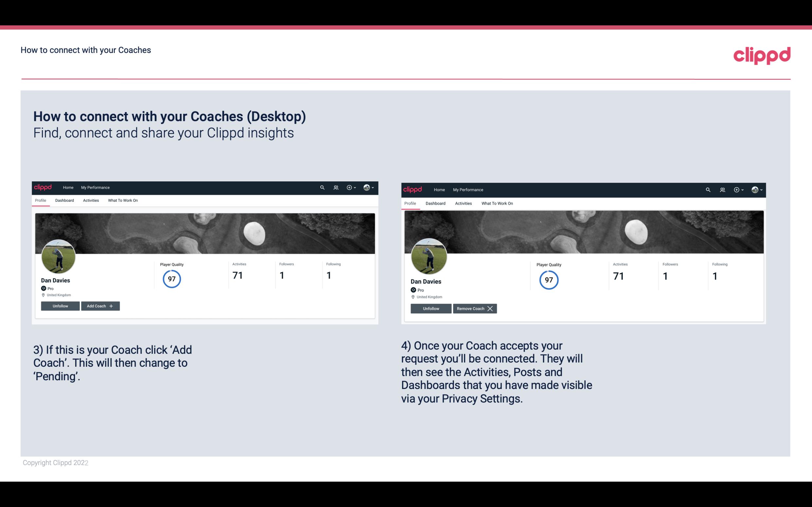812x507 pixels.
Task: Toggle 'Unfollow' on the right screenshot profile
Action: point(430,308)
